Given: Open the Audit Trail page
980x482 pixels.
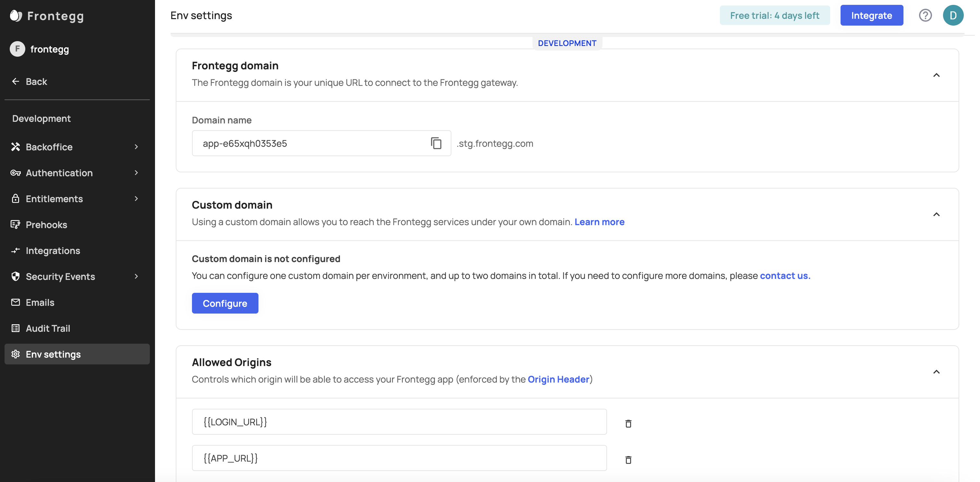Looking at the screenshot, I should (48, 328).
